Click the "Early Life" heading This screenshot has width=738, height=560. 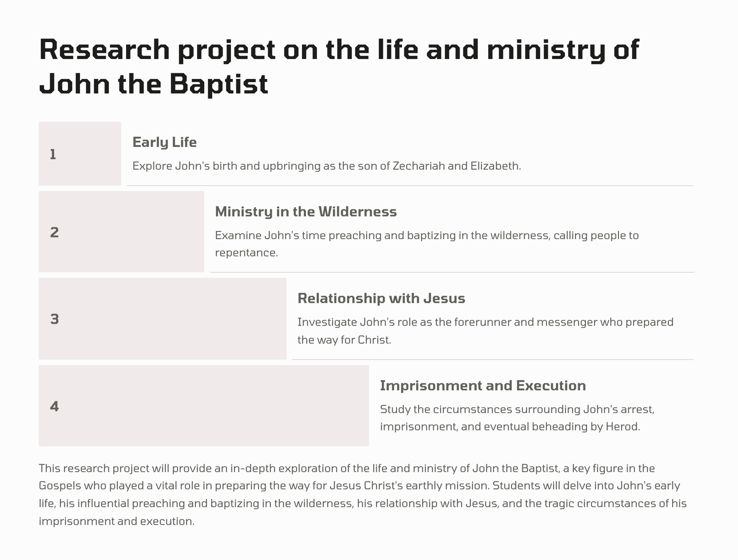click(x=165, y=142)
